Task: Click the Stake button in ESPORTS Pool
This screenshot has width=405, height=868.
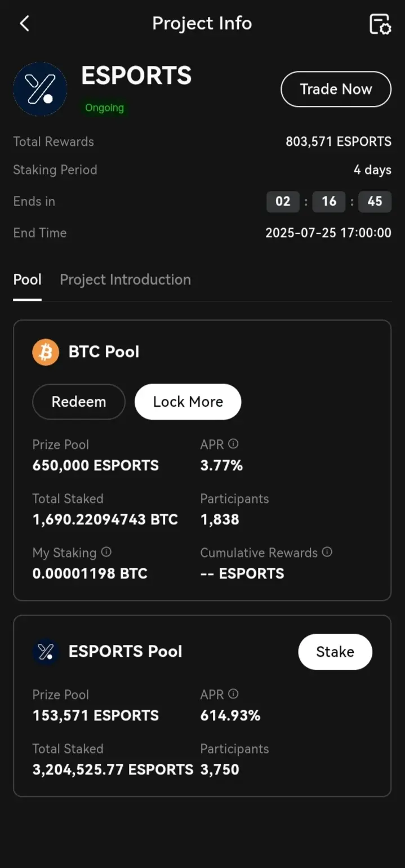Action: tap(335, 652)
